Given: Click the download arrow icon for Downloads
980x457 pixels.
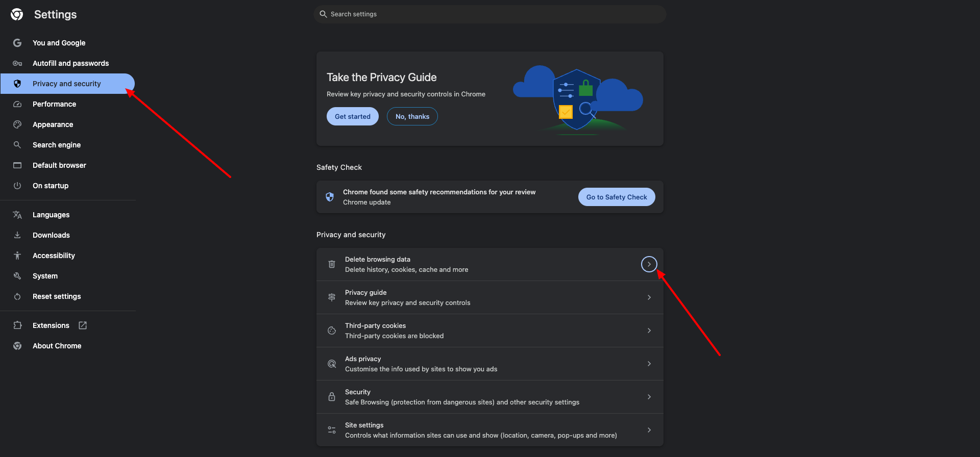Looking at the screenshot, I should (17, 235).
